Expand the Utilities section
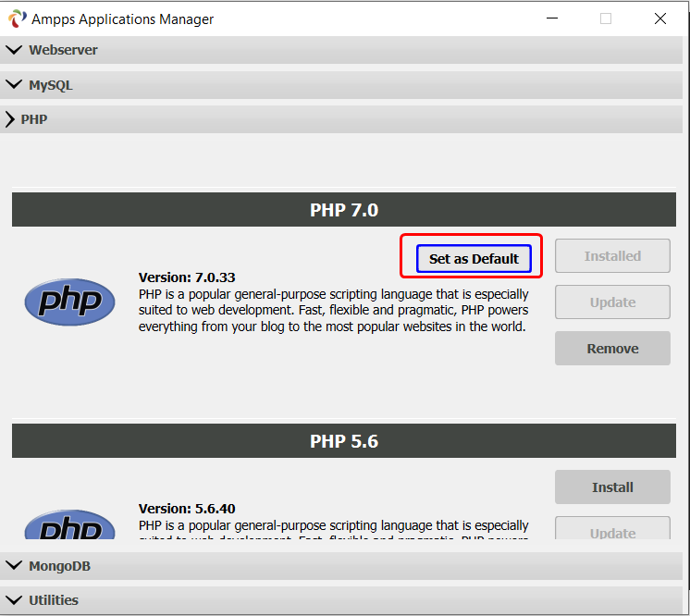Viewport: 690px width, 616px height. point(341,600)
